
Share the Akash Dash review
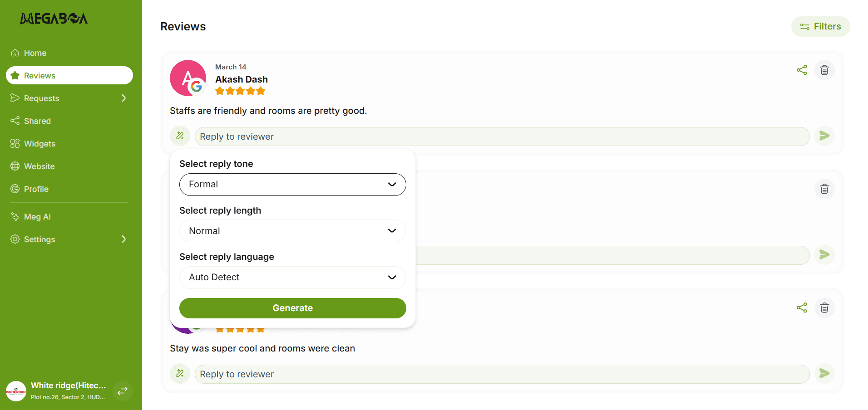click(x=802, y=70)
